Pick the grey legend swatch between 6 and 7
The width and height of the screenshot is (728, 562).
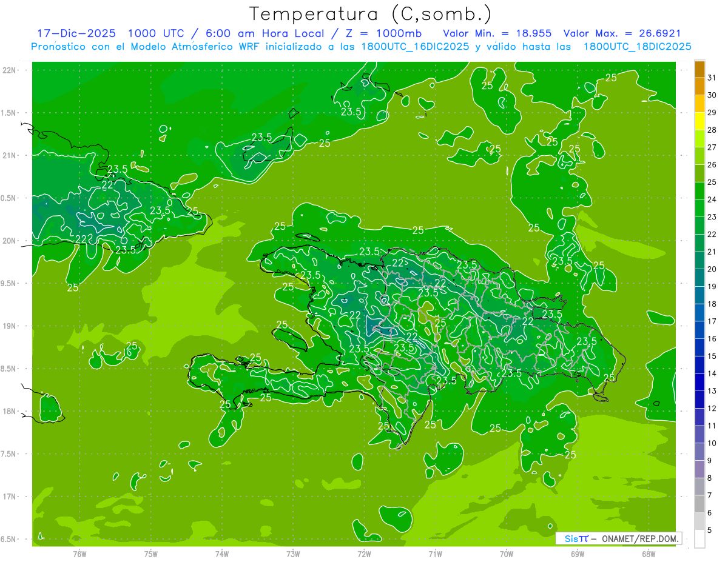coord(700,504)
